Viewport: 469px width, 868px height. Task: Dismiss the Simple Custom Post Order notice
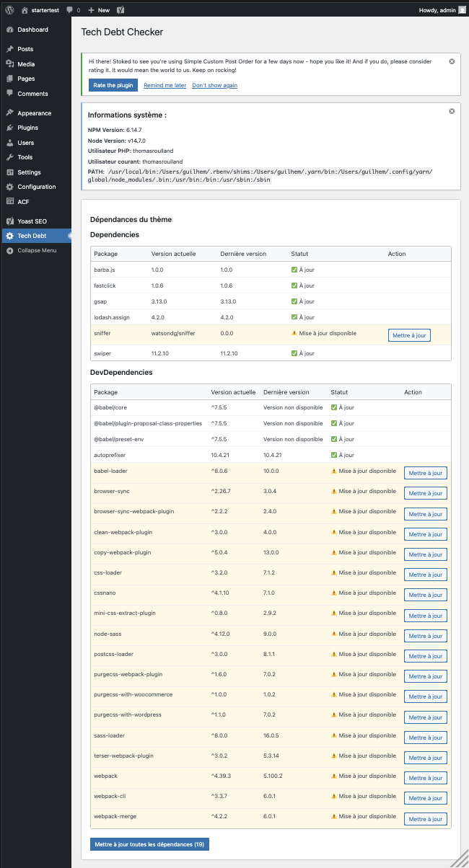(x=452, y=61)
